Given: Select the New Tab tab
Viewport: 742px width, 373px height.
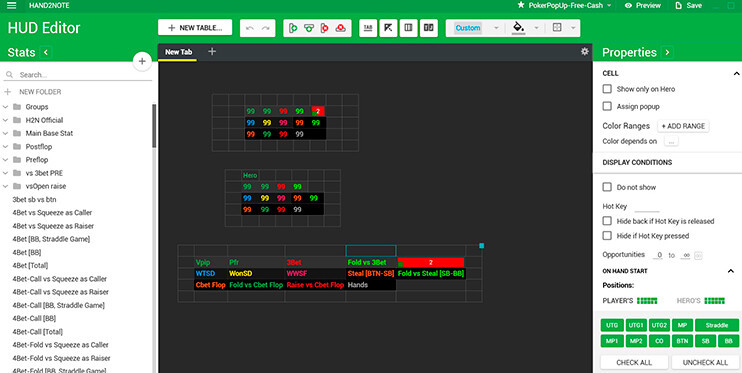Looking at the screenshot, I should tap(178, 52).
